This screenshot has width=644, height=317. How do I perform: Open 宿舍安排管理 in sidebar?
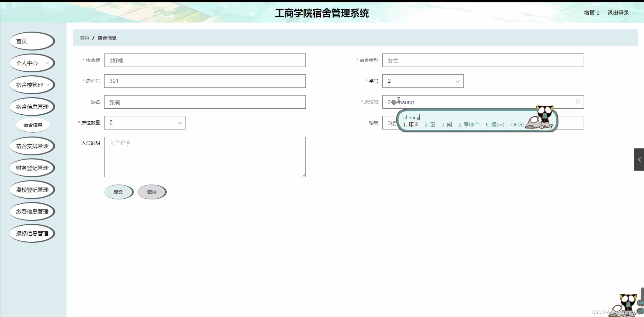click(x=32, y=146)
